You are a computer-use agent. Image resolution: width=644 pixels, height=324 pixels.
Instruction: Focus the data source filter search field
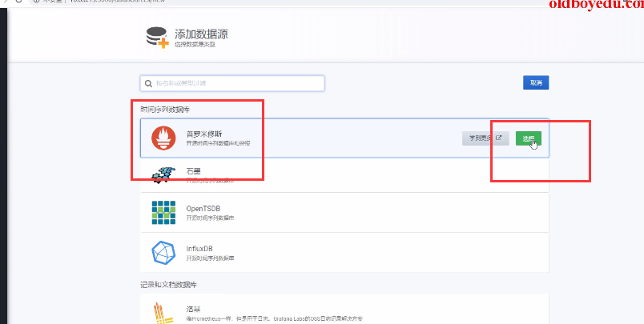click(x=232, y=83)
